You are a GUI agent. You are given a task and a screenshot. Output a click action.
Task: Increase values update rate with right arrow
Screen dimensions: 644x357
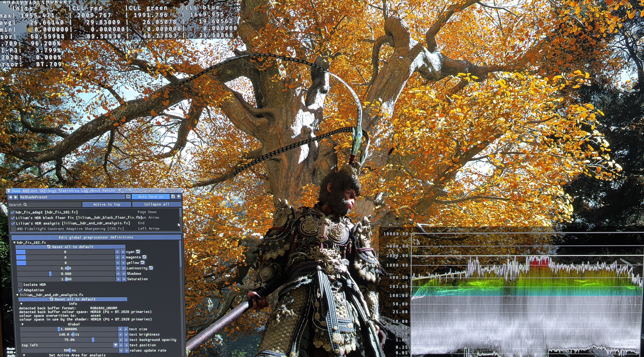(127, 351)
